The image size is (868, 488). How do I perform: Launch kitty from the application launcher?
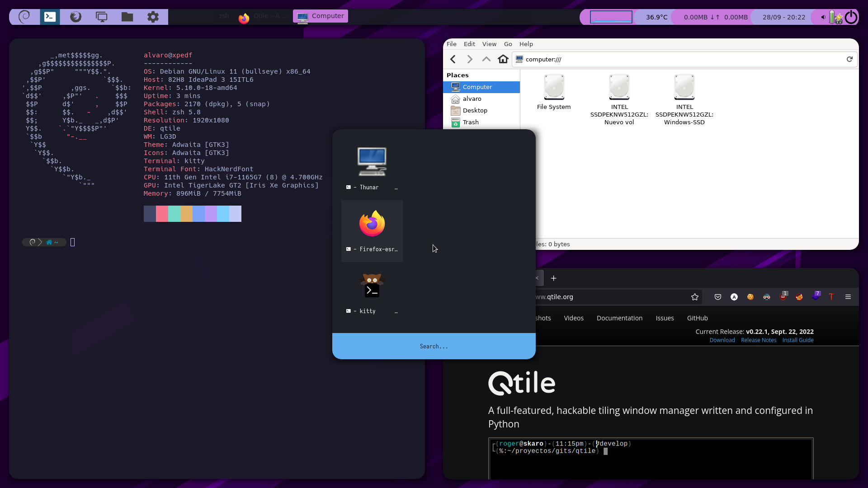coord(372,285)
